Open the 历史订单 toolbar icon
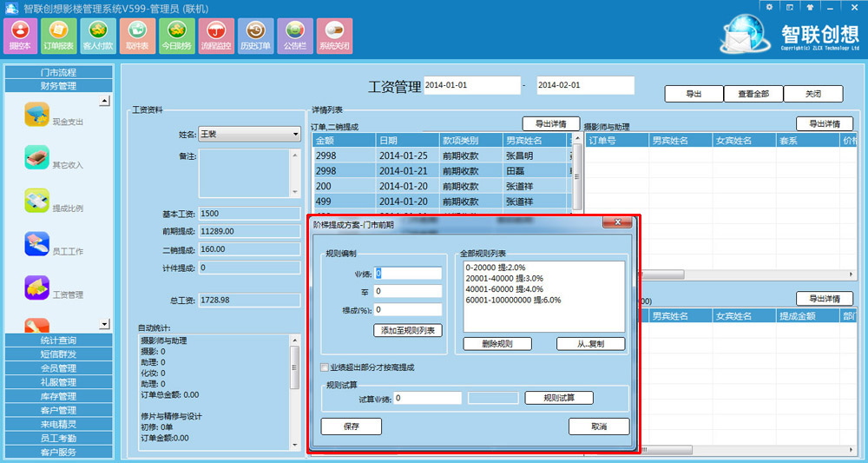Image resolution: width=868 pixels, height=463 pixels. tap(255, 36)
